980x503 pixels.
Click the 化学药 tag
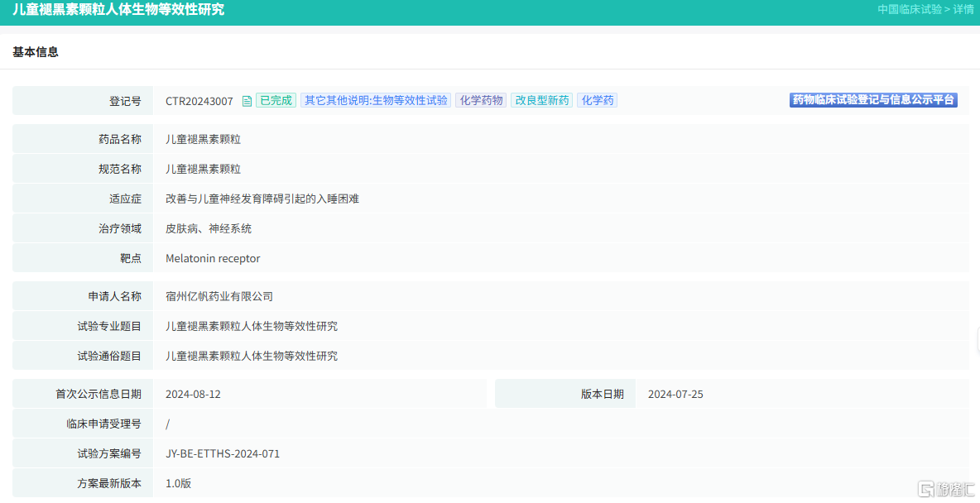[x=597, y=101]
